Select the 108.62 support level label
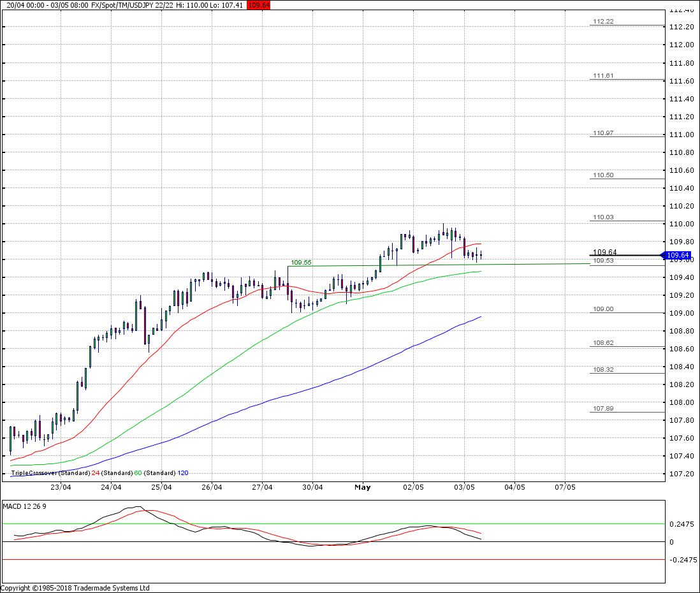 click(603, 343)
